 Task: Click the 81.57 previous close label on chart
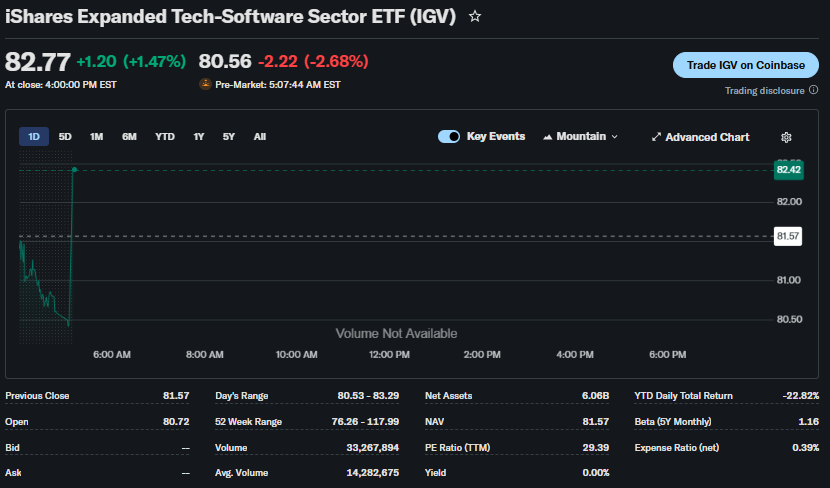tap(788, 237)
